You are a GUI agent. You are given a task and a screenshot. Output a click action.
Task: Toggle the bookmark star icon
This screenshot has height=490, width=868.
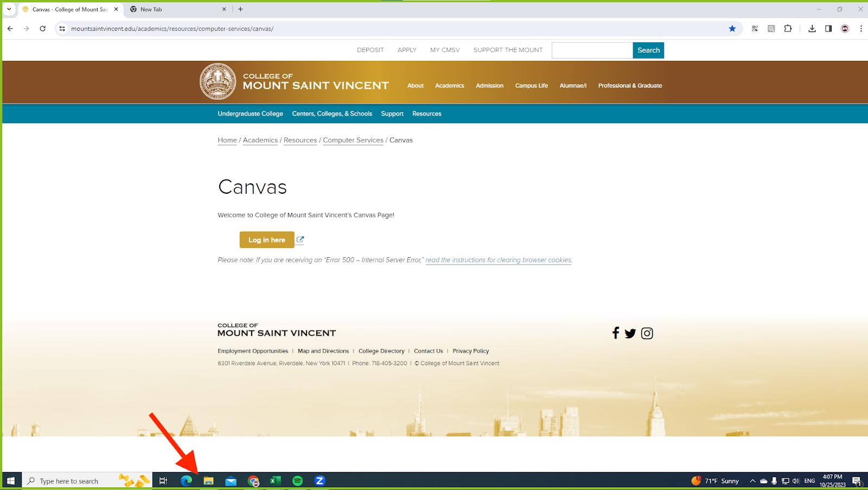[x=732, y=29]
